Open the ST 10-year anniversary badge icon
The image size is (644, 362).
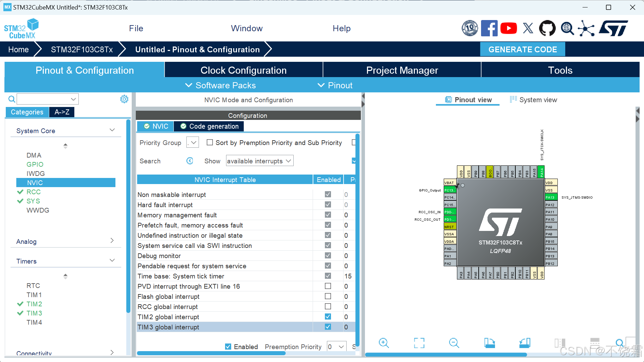point(470,28)
